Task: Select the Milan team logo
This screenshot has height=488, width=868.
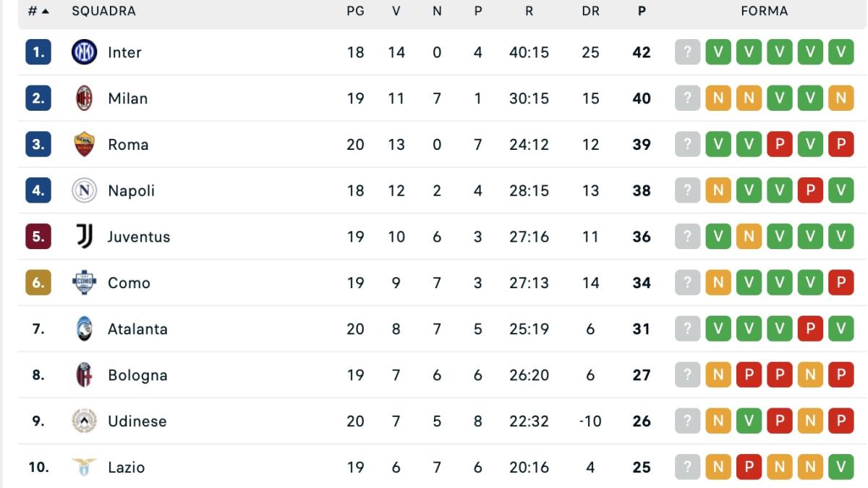Action: pyautogui.click(x=85, y=98)
